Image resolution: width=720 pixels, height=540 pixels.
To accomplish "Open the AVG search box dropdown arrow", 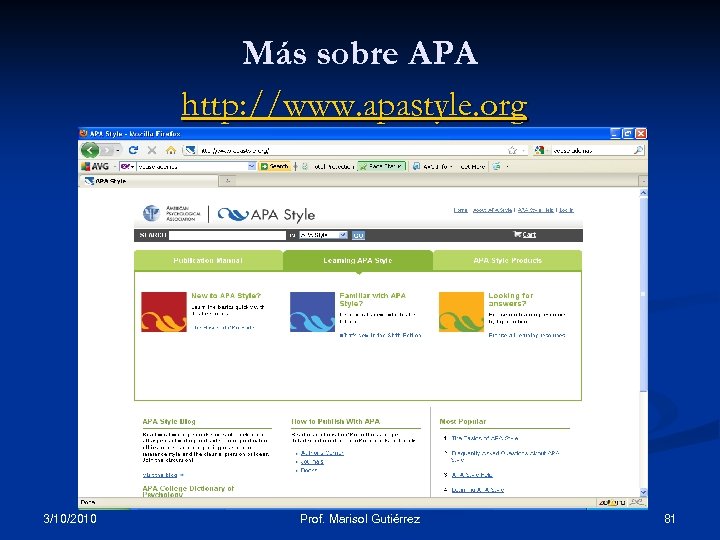I will tap(252, 166).
